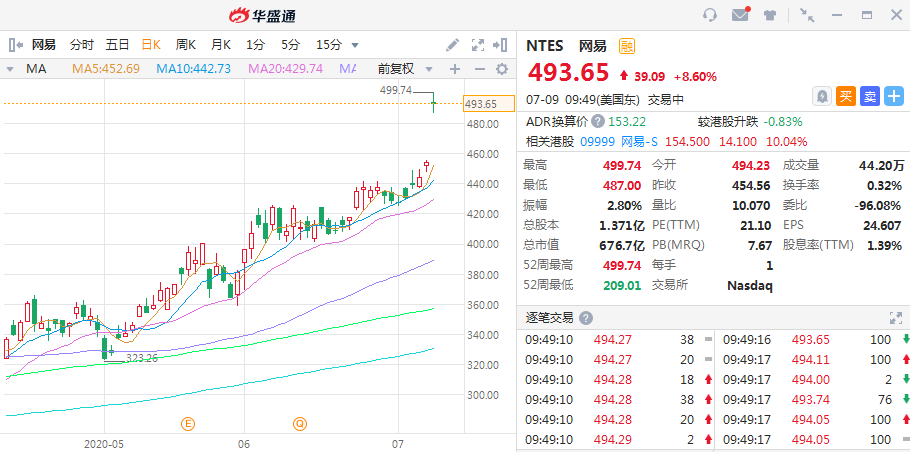Set price alert bell icon
This screenshot has width=910, height=452.
pos(822,96)
